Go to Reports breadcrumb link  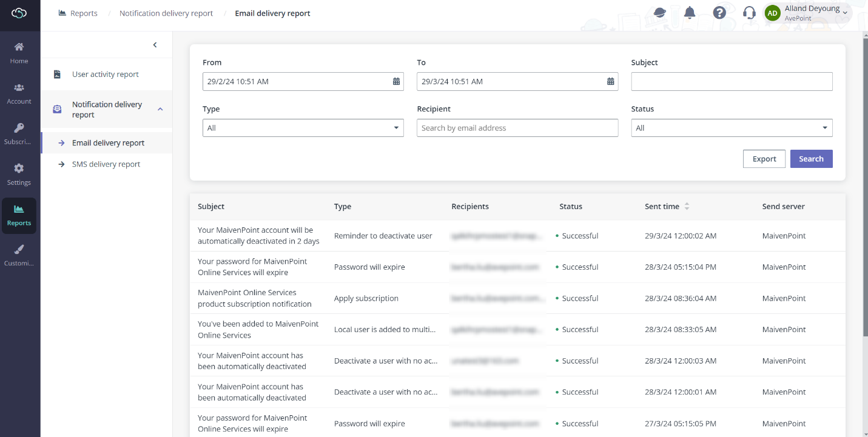point(84,13)
